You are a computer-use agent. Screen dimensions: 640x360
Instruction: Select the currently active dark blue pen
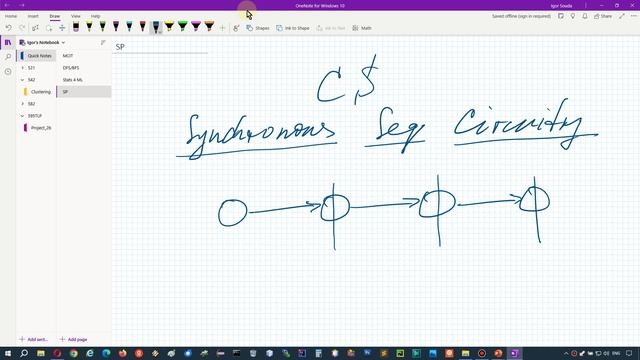click(156, 27)
